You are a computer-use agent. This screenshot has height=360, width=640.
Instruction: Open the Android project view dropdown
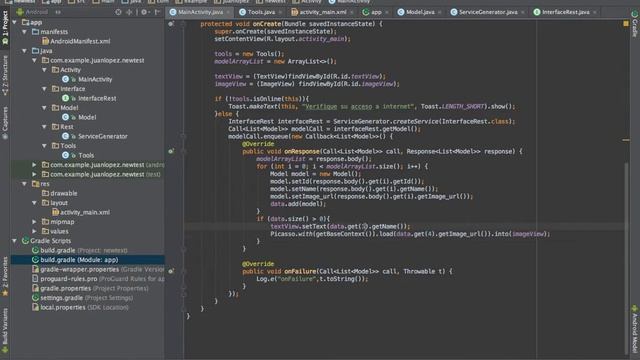pyautogui.click(x=39, y=12)
